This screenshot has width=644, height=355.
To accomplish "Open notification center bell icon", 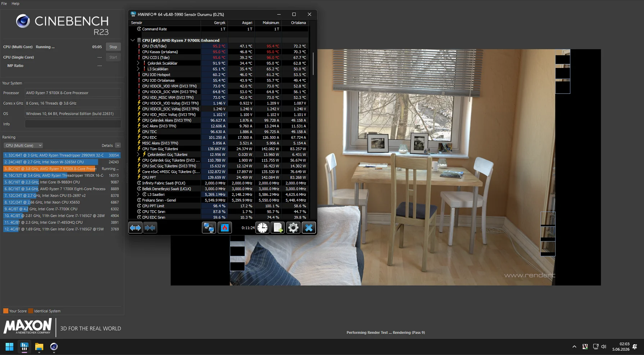I will (635, 346).
